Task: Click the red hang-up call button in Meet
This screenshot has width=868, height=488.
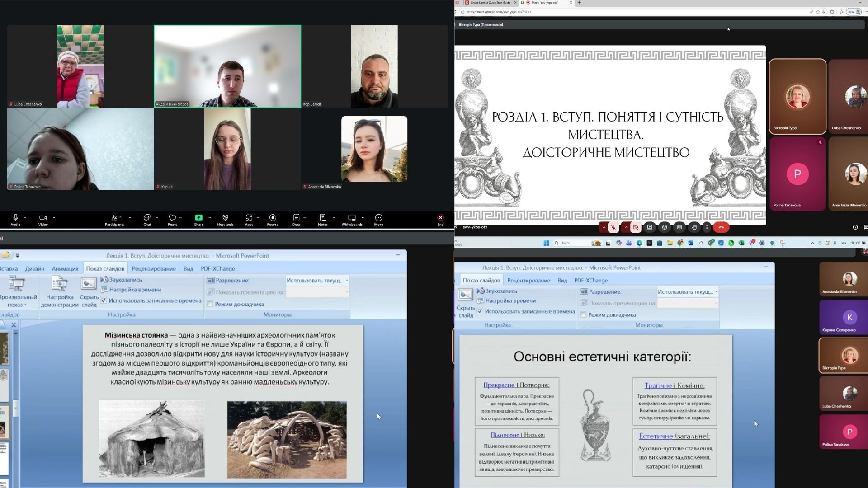Action: (721, 227)
